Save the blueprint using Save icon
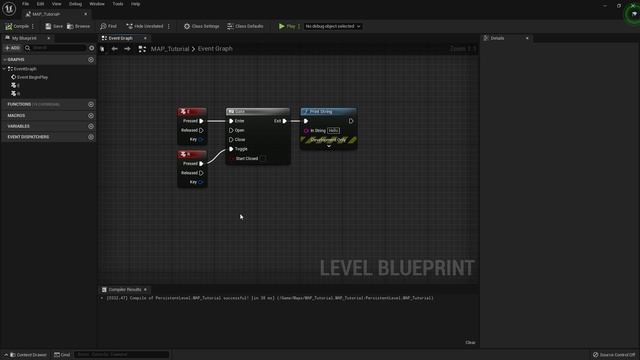The image size is (640, 360). pos(54,26)
